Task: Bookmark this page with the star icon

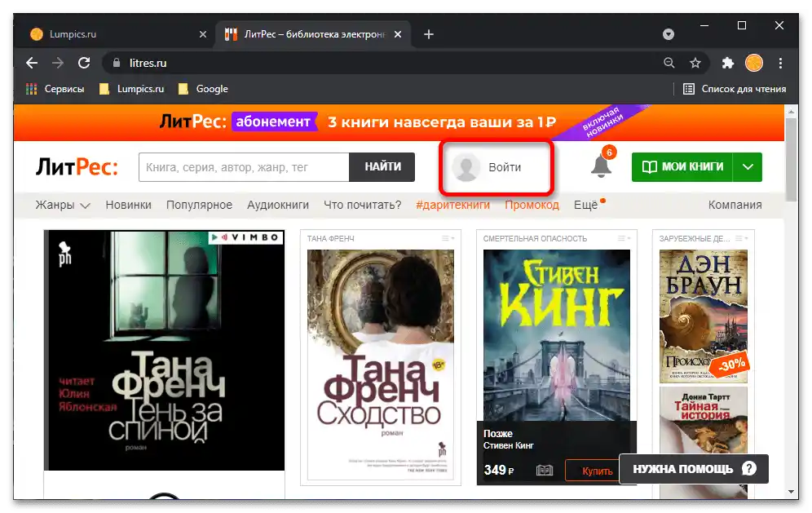Action: click(695, 64)
